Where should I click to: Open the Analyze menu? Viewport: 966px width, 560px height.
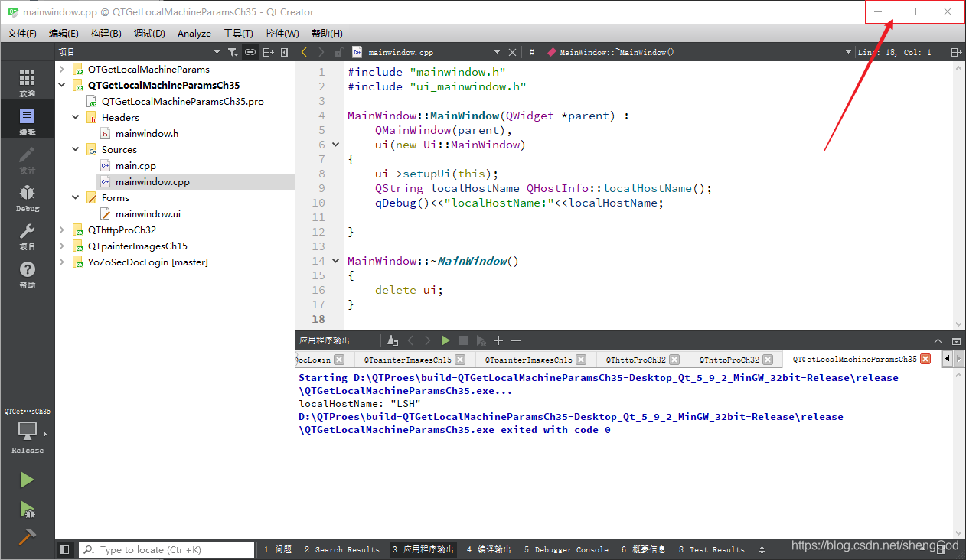coord(194,33)
